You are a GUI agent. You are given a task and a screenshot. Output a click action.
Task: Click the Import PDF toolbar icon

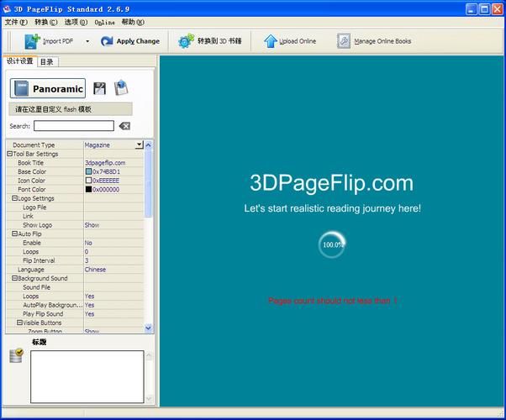32,40
